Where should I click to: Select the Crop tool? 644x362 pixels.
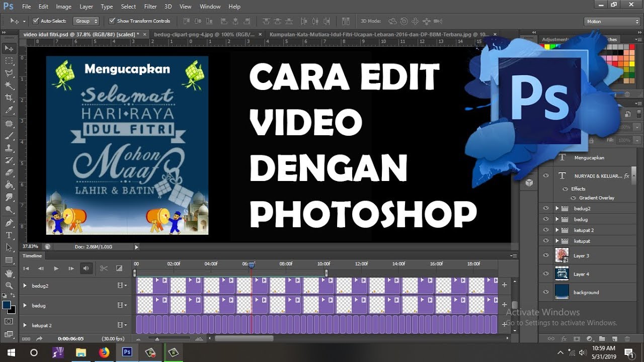coord(9,98)
